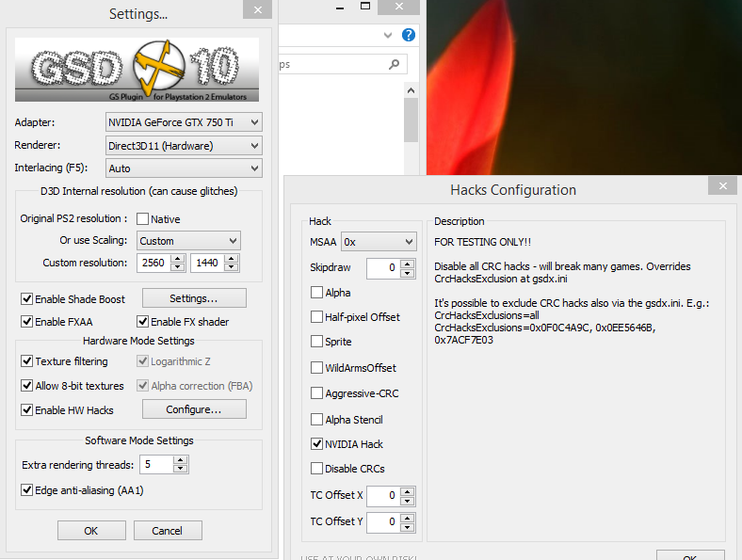Maximize the background explorer window

tap(365, 7)
